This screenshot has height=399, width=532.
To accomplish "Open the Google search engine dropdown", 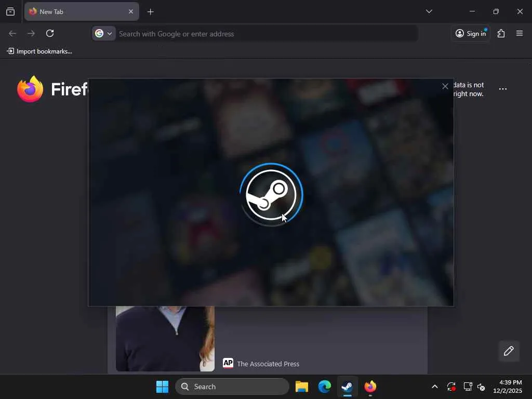I will [103, 34].
